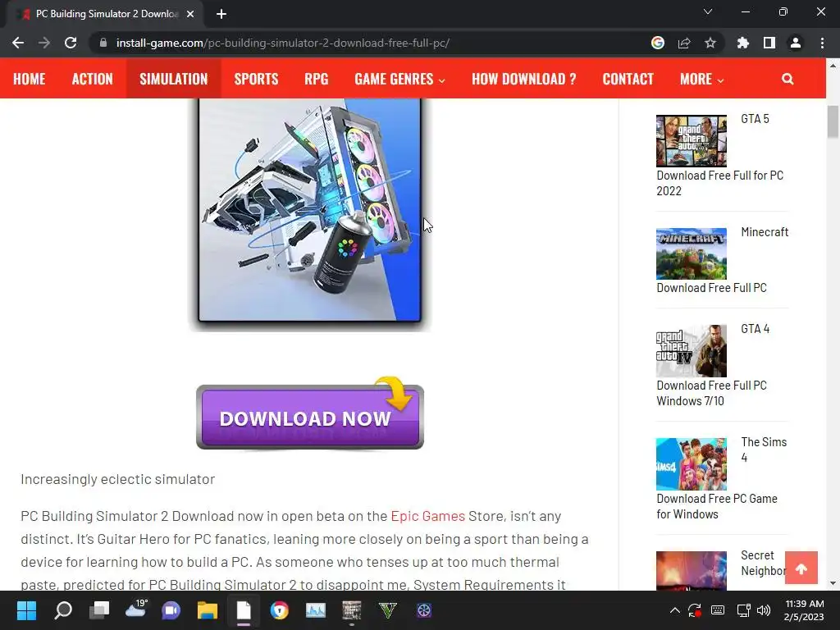This screenshot has height=630, width=840.
Task: Open the GTA 4 thumbnail
Action: [x=692, y=351]
